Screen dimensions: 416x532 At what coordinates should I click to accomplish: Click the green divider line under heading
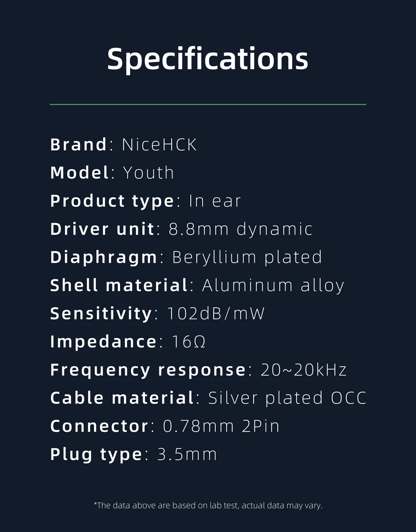coord(208,104)
